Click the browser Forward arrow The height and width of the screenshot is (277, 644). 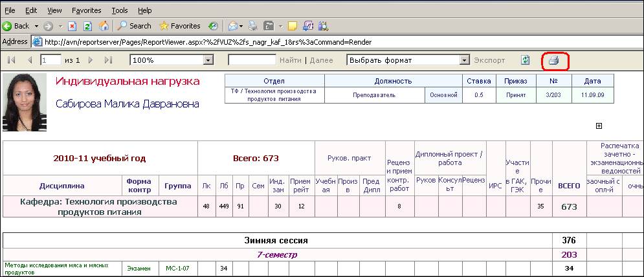point(48,26)
